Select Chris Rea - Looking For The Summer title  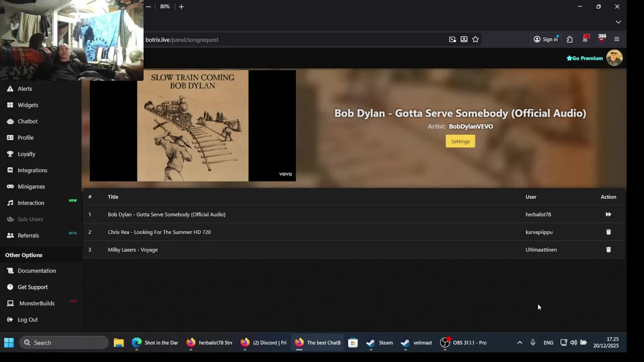click(159, 232)
